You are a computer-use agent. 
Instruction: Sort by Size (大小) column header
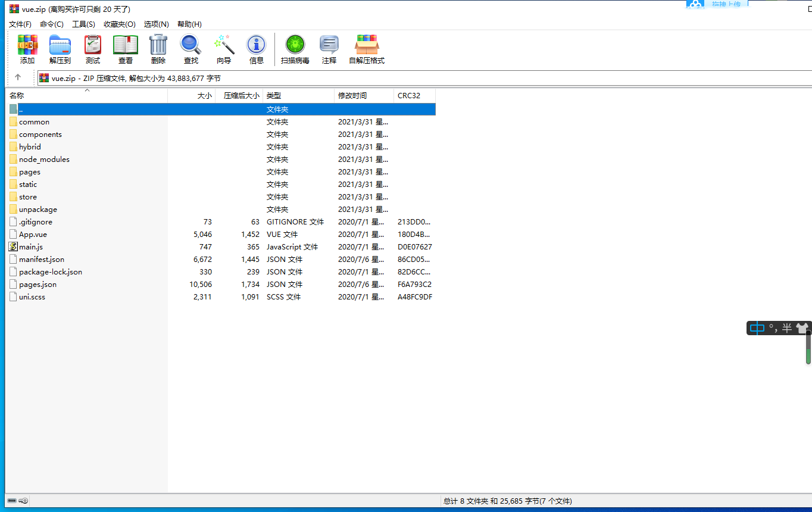204,96
